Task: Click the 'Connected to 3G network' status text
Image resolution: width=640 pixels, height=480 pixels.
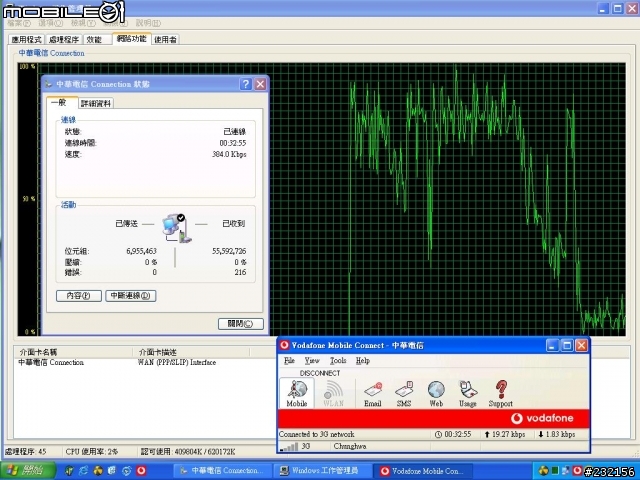Action: (x=317, y=434)
